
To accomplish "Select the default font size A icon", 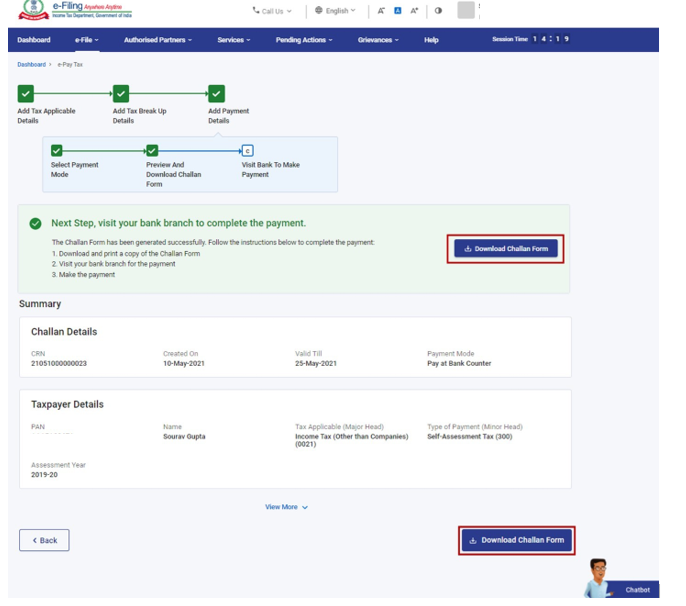I will pos(397,11).
